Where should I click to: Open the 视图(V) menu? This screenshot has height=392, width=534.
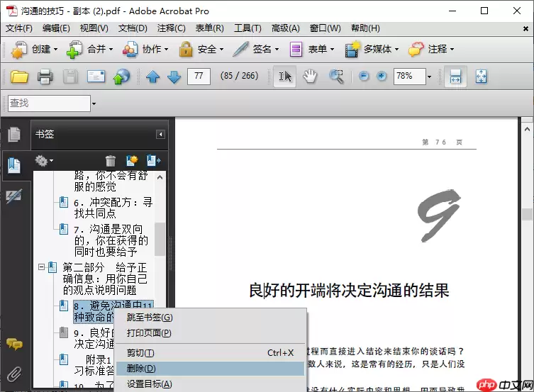click(x=94, y=28)
